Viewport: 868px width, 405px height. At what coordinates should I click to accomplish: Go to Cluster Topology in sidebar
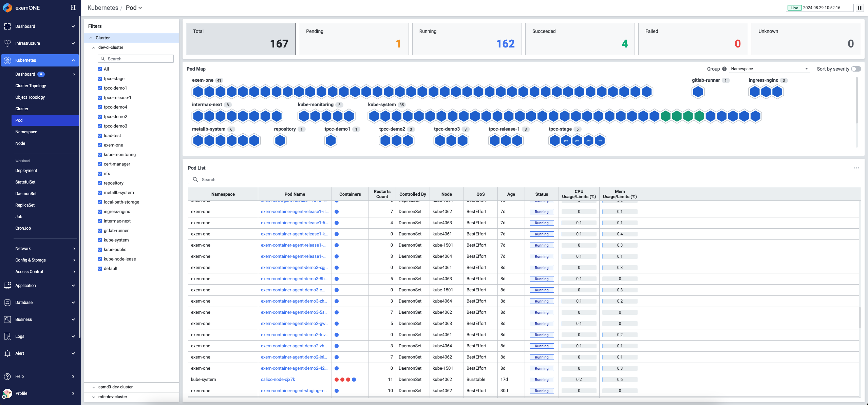click(x=31, y=86)
